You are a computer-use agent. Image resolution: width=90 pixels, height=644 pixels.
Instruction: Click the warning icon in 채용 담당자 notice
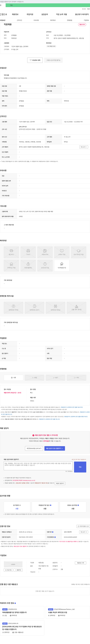[33, 435]
